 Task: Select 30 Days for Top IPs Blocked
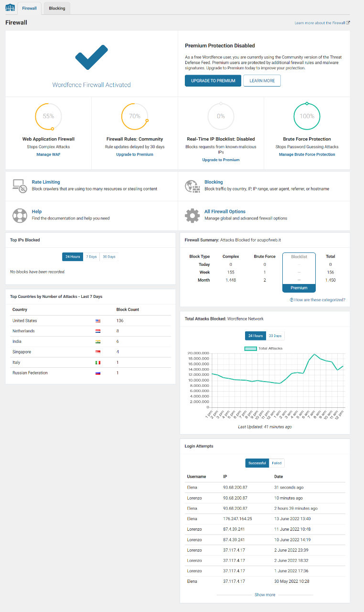point(108,257)
